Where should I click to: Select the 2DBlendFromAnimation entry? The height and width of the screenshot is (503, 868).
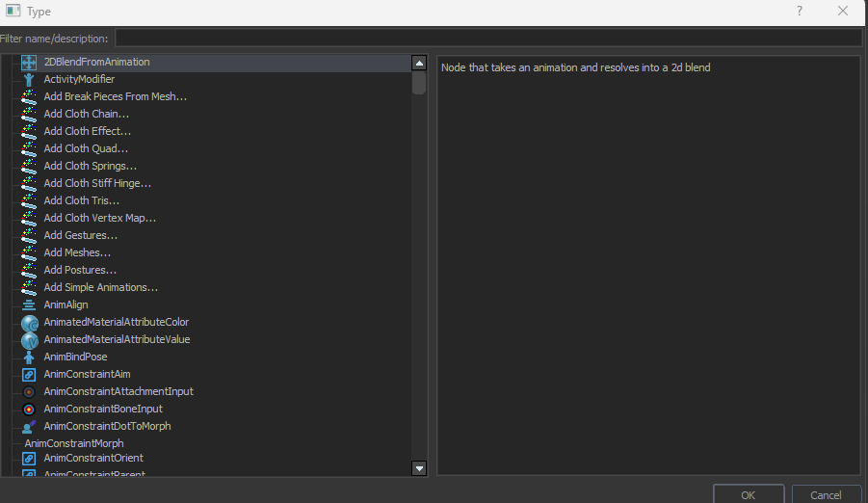pyautogui.click(x=97, y=62)
